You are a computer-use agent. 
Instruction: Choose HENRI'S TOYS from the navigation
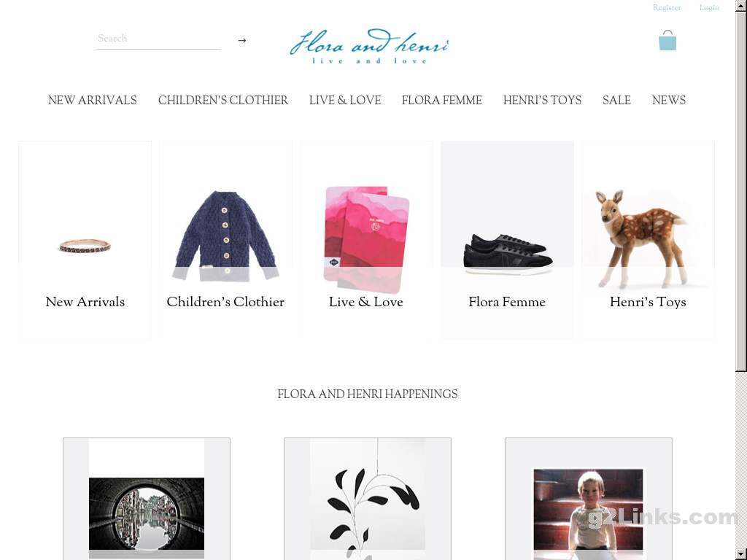[542, 100]
